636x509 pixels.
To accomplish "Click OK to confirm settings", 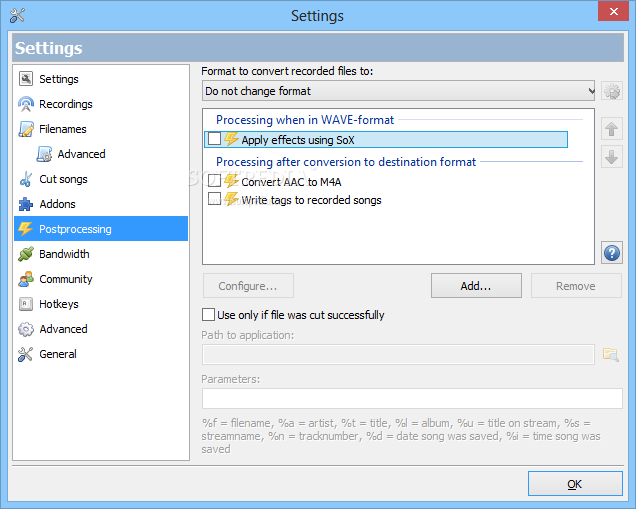I will 575,484.
